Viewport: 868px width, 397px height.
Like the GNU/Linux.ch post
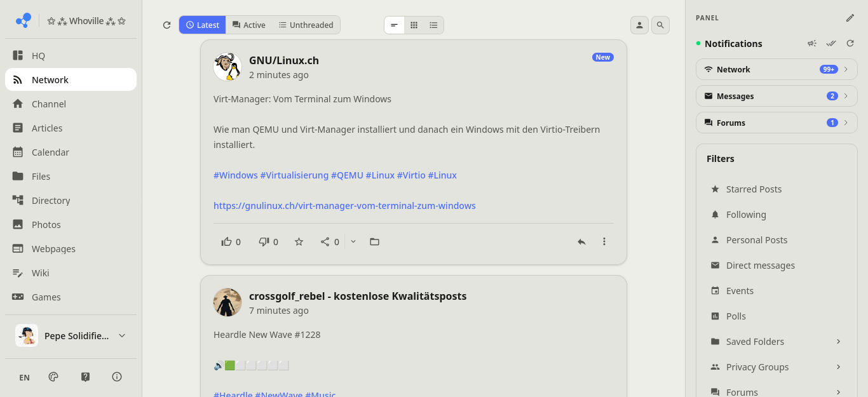click(231, 241)
